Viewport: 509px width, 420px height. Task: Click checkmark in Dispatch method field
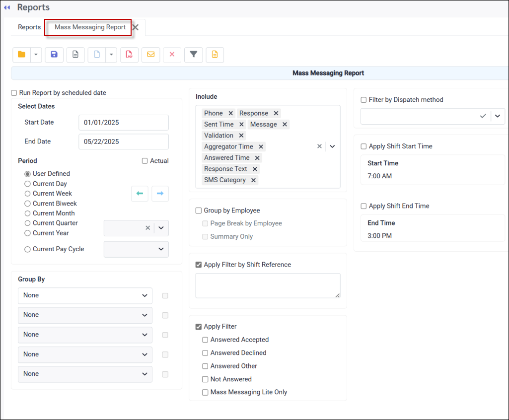[x=483, y=116]
